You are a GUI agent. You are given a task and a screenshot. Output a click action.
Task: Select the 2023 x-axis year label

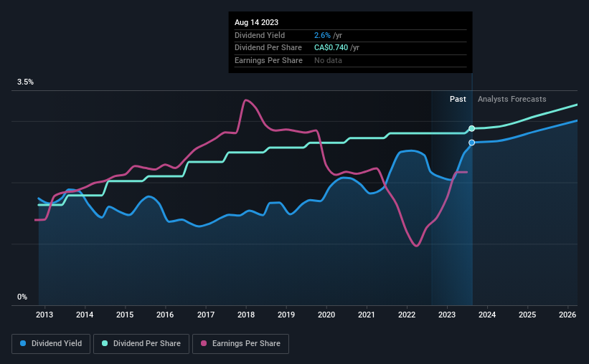point(447,315)
